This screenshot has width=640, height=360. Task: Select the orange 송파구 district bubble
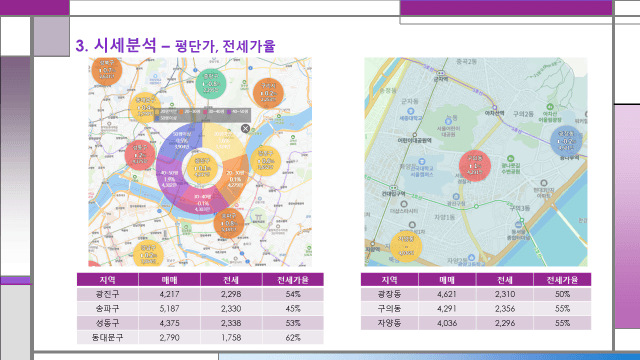pyautogui.click(x=229, y=223)
